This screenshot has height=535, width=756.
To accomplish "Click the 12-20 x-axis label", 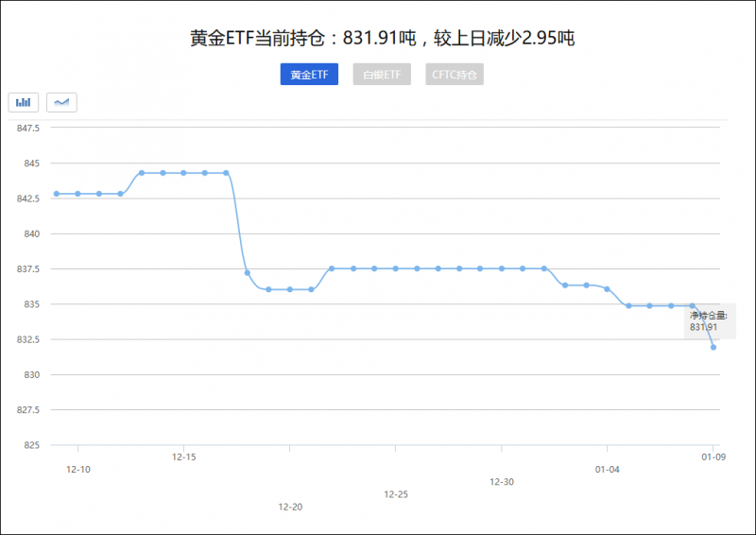I will coord(290,507).
